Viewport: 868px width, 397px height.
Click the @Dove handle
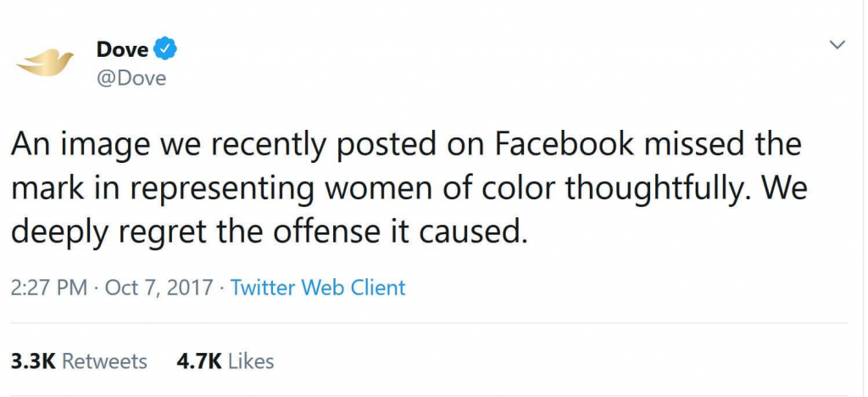click(x=131, y=79)
